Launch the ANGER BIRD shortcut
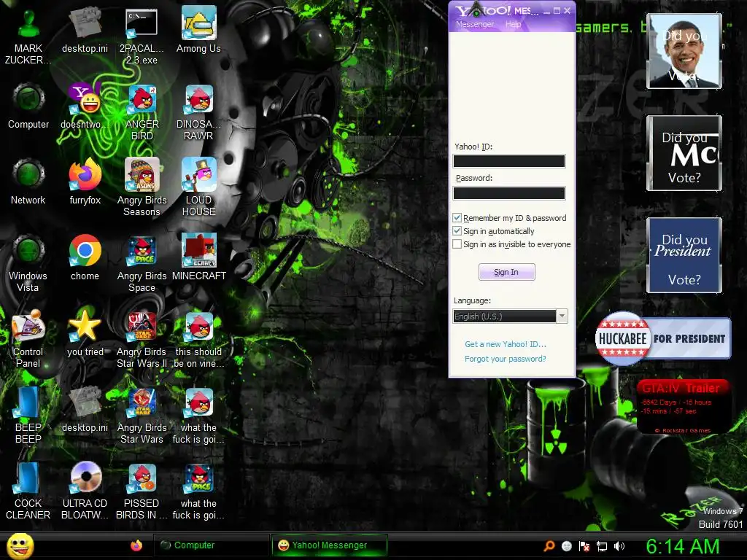Image resolution: width=747 pixels, height=560 pixels. [x=142, y=112]
